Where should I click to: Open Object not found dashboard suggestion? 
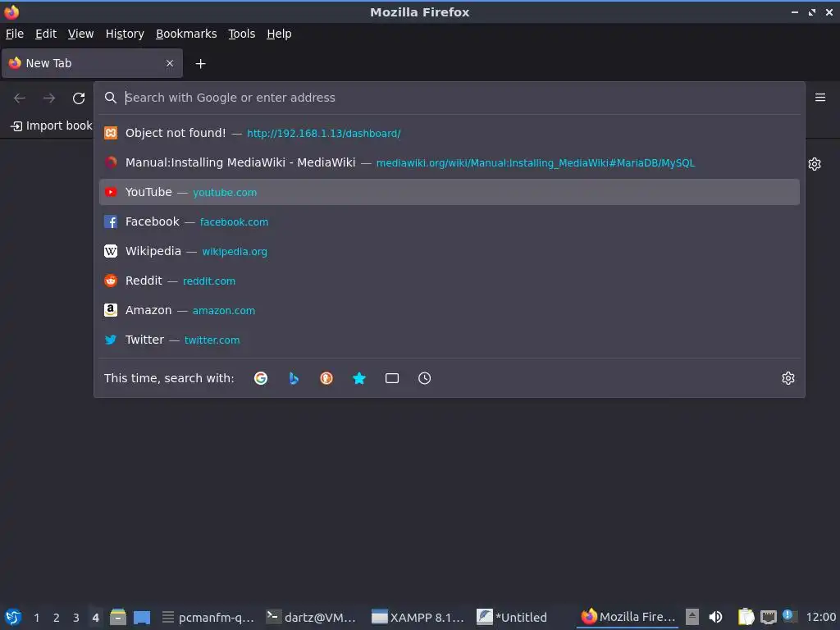point(449,133)
